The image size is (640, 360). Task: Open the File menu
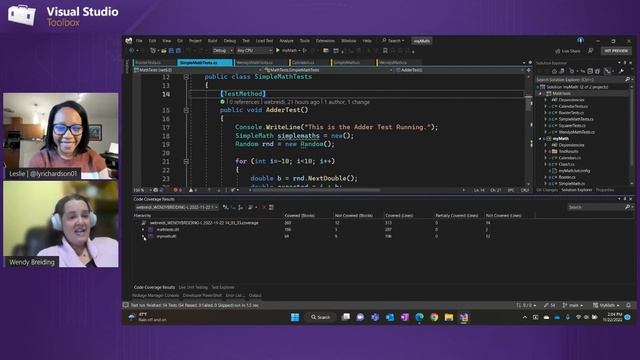point(139,41)
